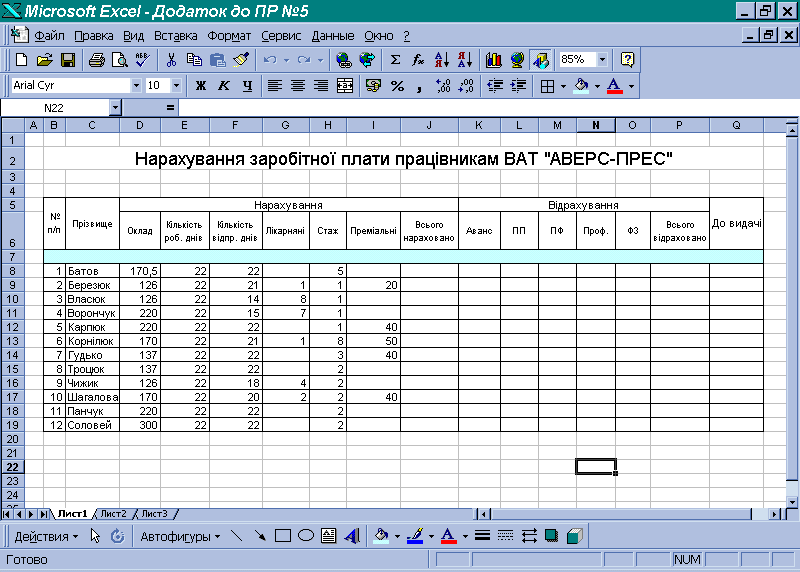Select cell containing Батов
Image resolution: width=800 pixels, height=572 pixels.
[92, 271]
